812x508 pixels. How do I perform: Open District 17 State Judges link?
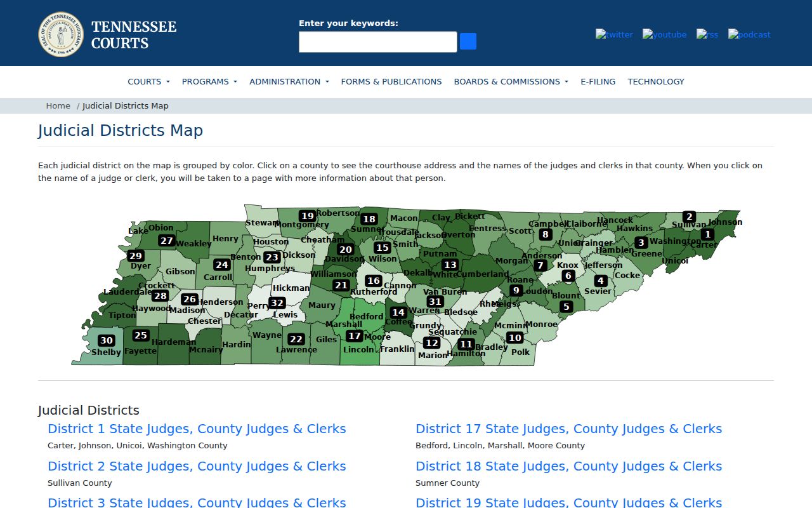click(568, 429)
